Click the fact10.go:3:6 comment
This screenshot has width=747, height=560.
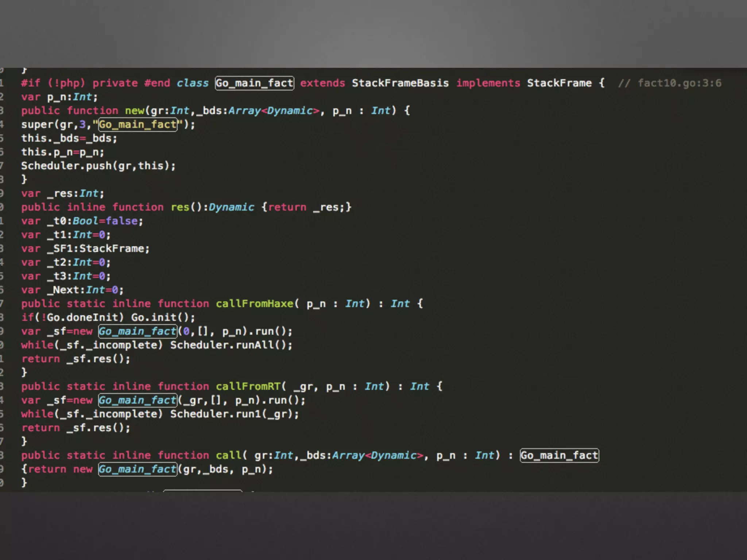click(679, 83)
